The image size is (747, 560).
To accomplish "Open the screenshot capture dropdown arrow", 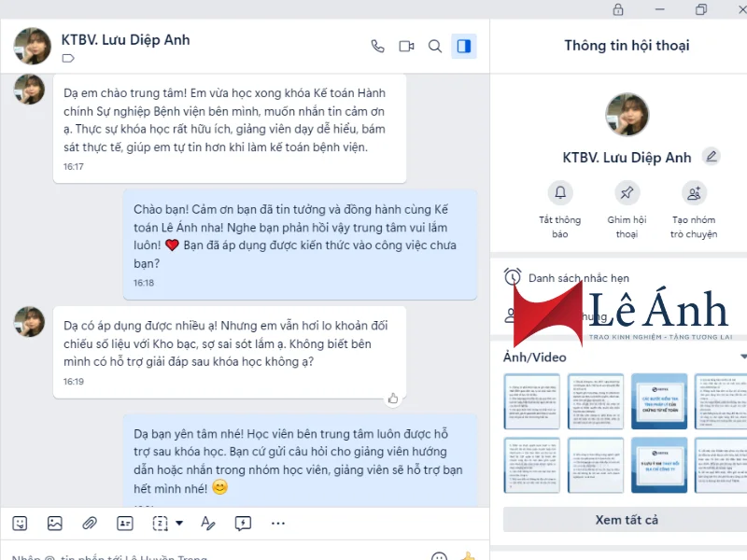I will tap(179, 524).
